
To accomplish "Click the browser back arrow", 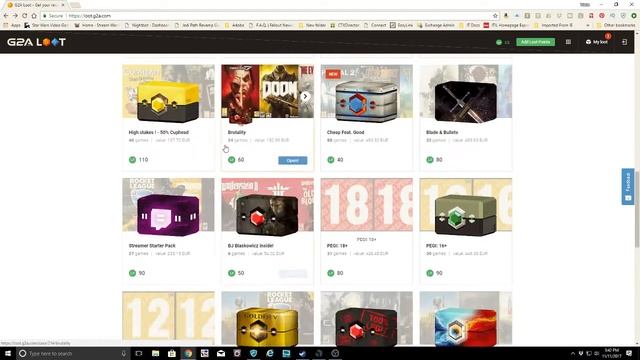I will (6, 16).
